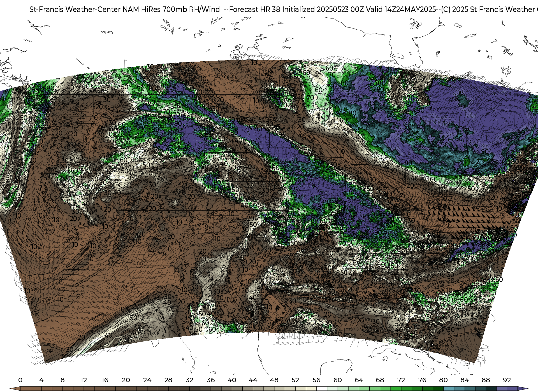538x392 pixels.
Task: Click the colorbar label "28"
Action: tap(168, 380)
